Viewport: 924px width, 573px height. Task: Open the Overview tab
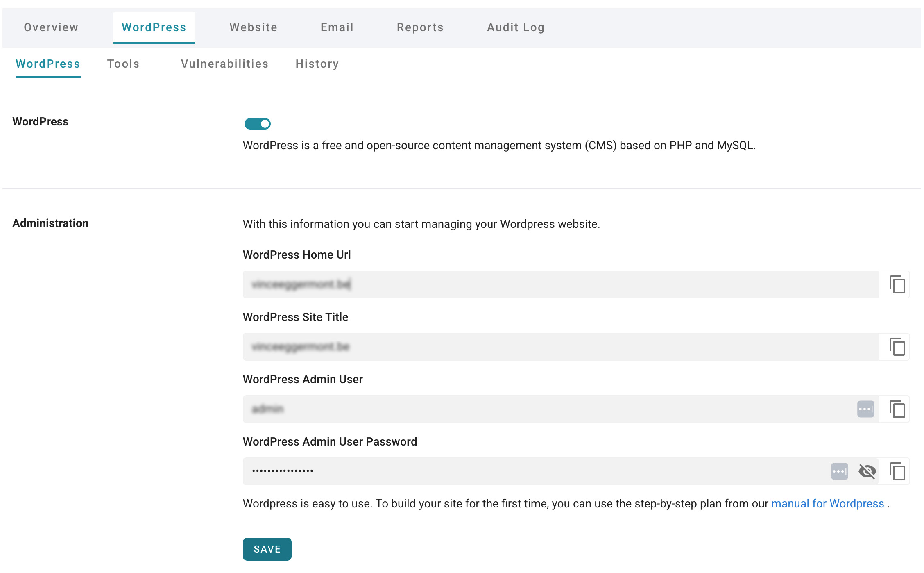tap(51, 27)
